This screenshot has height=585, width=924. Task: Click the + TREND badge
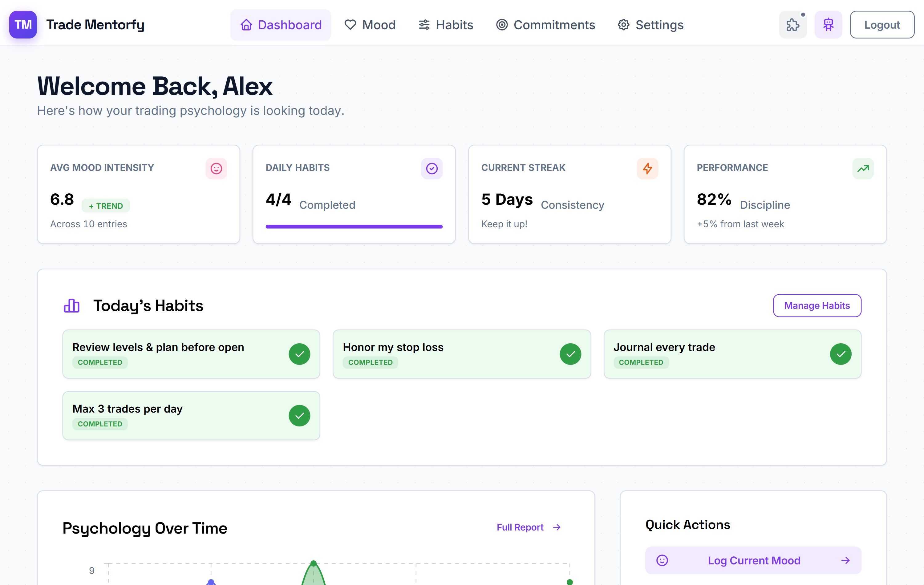pyautogui.click(x=106, y=206)
